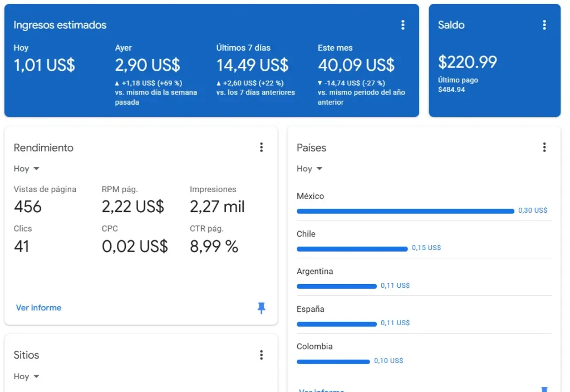
Task: Open Rendimiento card three-dot menu
Action: [x=262, y=147]
